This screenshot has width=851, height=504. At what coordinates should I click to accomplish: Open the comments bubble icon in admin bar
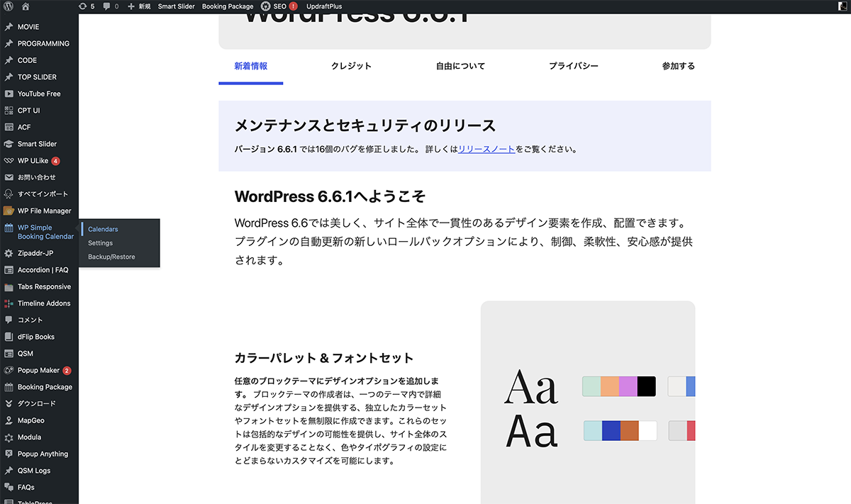[110, 6]
